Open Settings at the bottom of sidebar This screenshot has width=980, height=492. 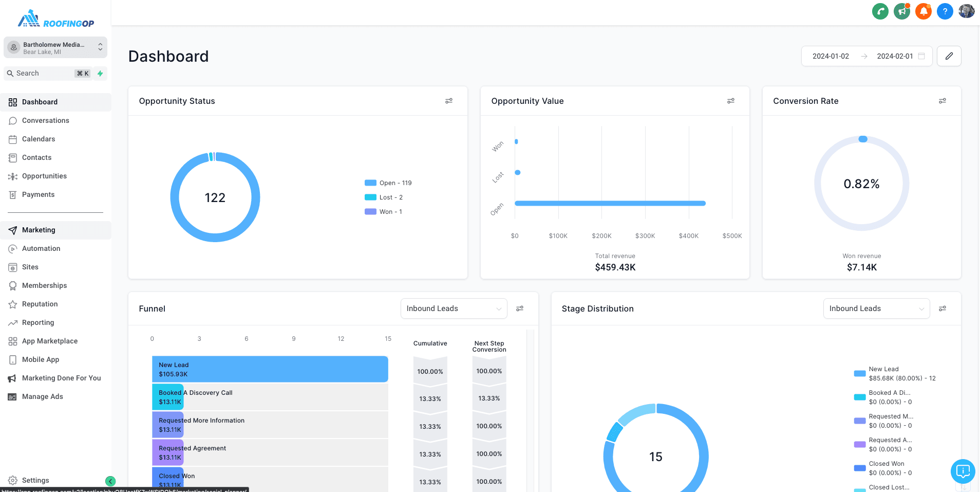35,480
